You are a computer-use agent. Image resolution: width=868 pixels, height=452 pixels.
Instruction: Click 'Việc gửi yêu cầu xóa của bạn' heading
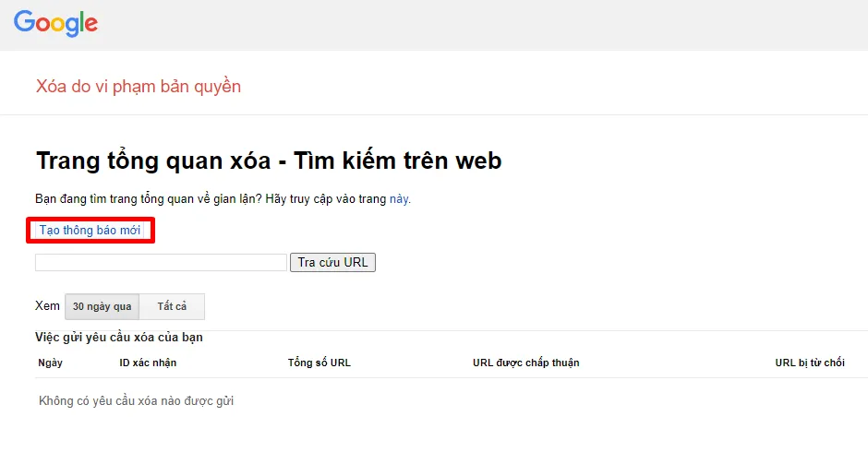point(119,338)
